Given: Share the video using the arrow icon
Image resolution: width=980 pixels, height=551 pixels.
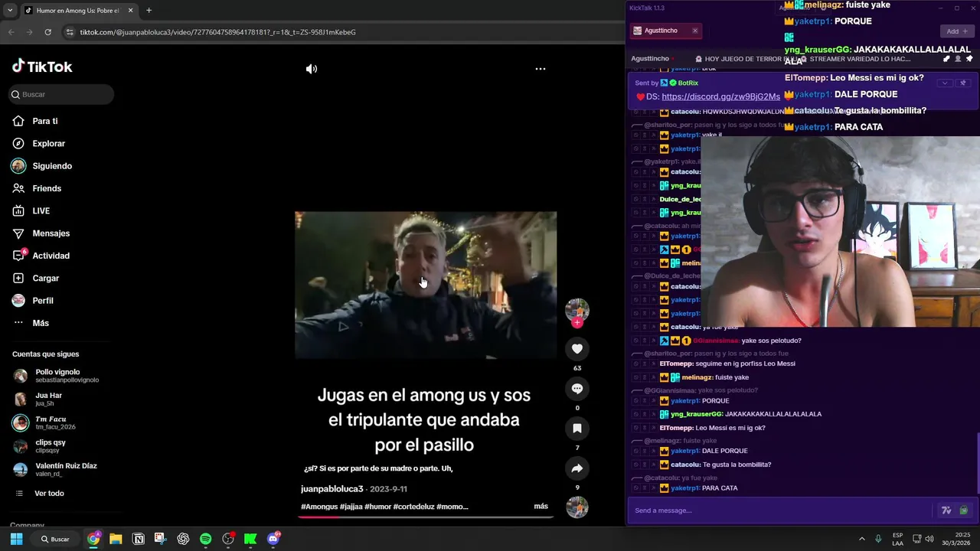Looking at the screenshot, I should click(577, 468).
